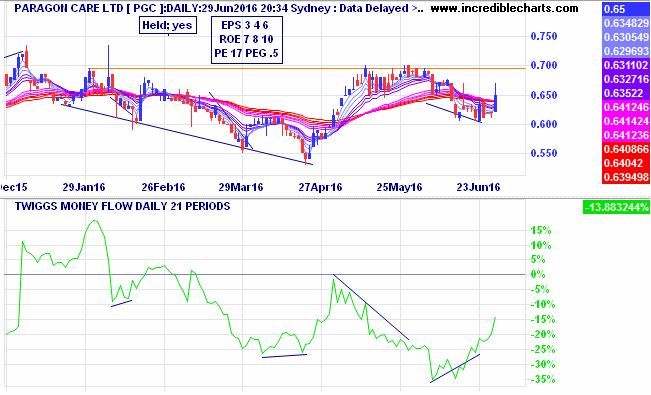Viewport: 651px width, 395px height.
Task: Click the 0.750 price axis label
Action: pyautogui.click(x=544, y=37)
